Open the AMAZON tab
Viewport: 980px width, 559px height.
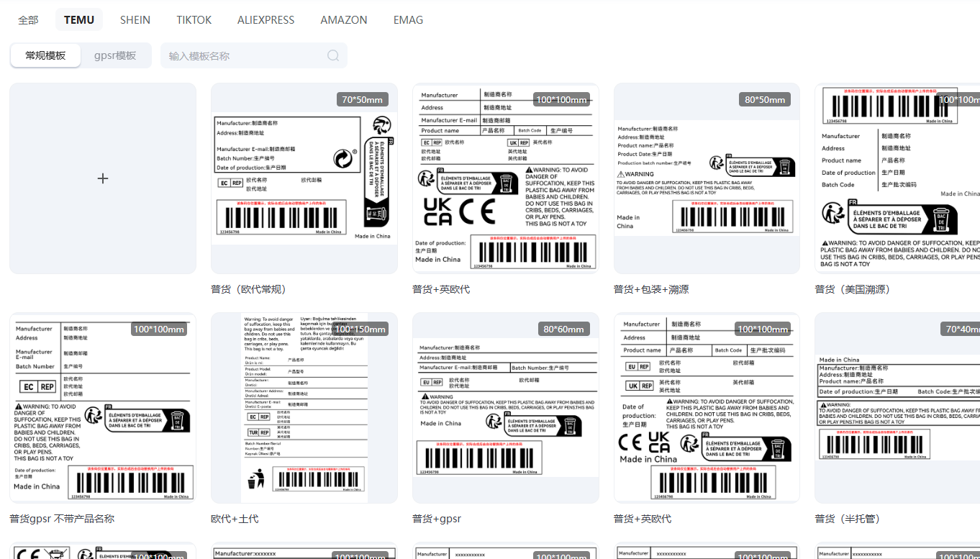(344, 20)
